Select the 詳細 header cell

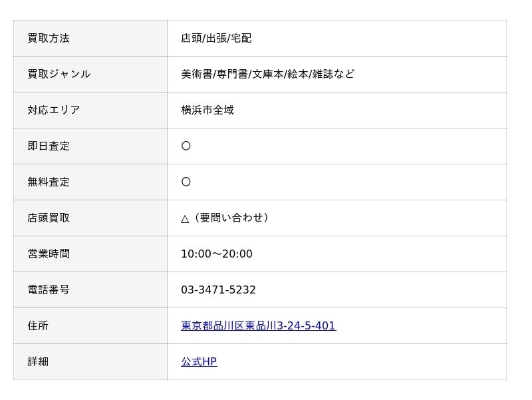(x=90, y=362)
